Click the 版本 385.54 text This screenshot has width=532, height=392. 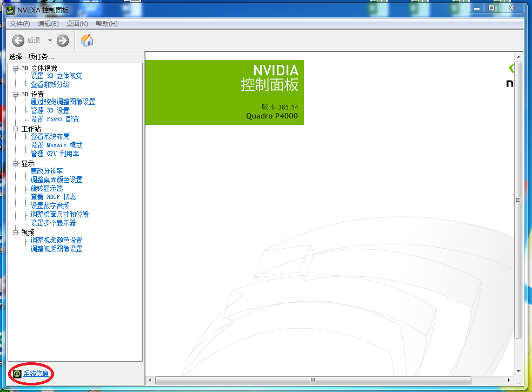[x=280, y=107]
